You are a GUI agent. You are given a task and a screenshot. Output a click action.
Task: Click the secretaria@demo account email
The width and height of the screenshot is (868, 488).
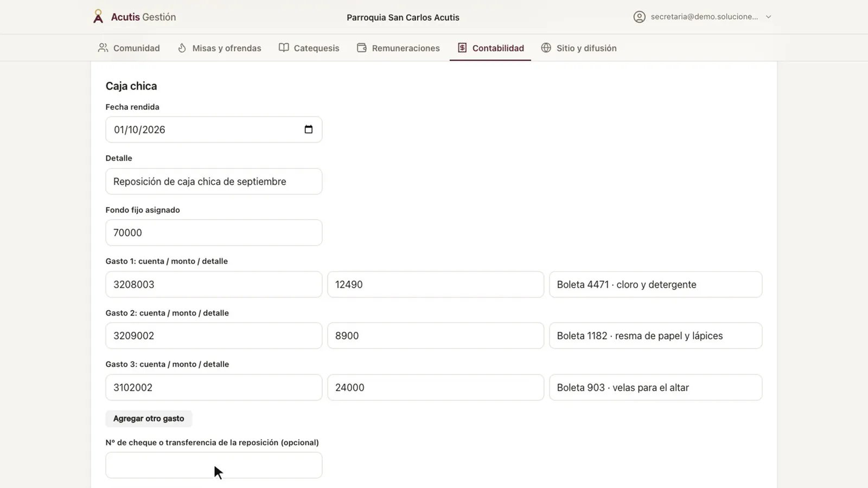point(704,17)
